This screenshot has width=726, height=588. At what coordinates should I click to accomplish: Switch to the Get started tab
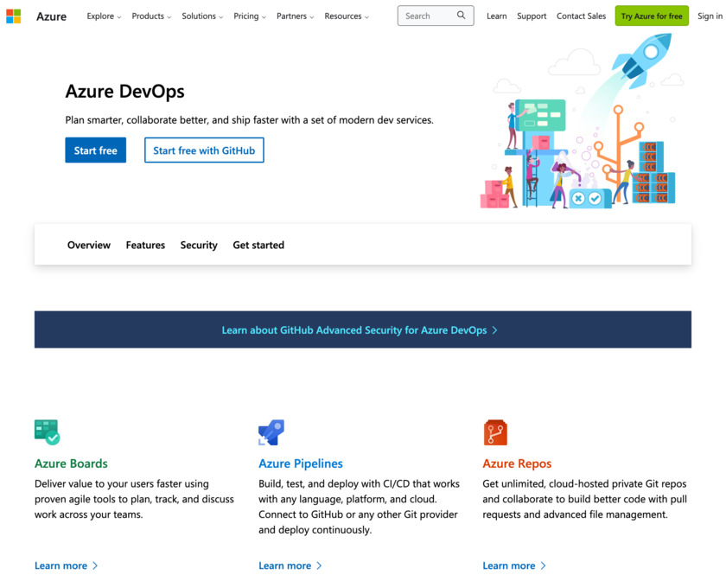[258, 245]
